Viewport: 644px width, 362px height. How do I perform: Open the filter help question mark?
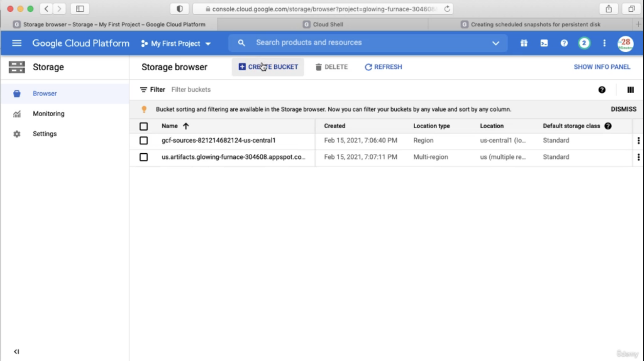(602, 90)
